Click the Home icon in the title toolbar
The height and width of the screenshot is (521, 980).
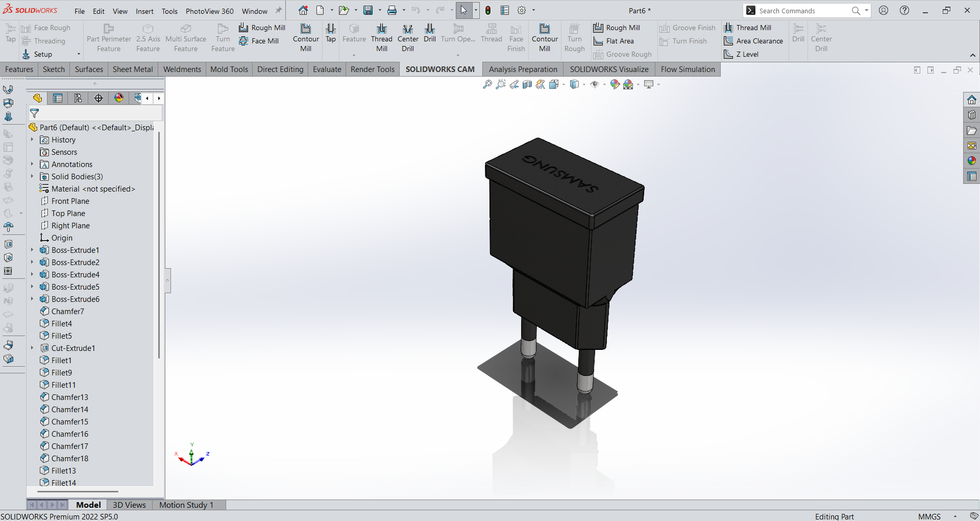pyautogui.click(x=303, y=10)
